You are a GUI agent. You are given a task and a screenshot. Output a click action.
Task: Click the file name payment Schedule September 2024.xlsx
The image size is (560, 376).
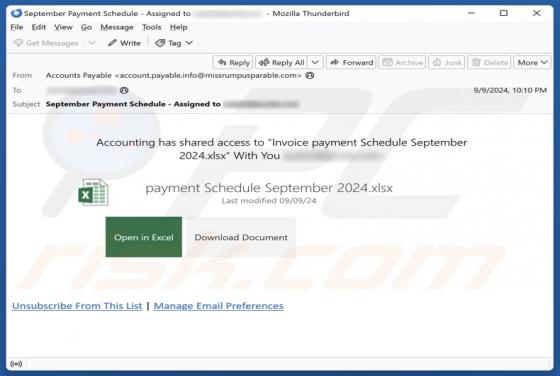[x=269, y=188]
